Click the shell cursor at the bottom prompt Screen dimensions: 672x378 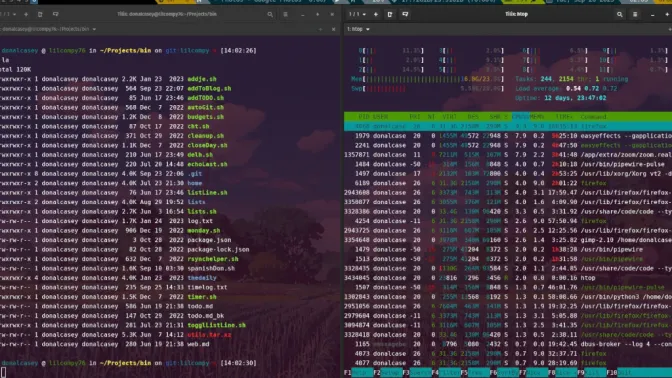3,372
